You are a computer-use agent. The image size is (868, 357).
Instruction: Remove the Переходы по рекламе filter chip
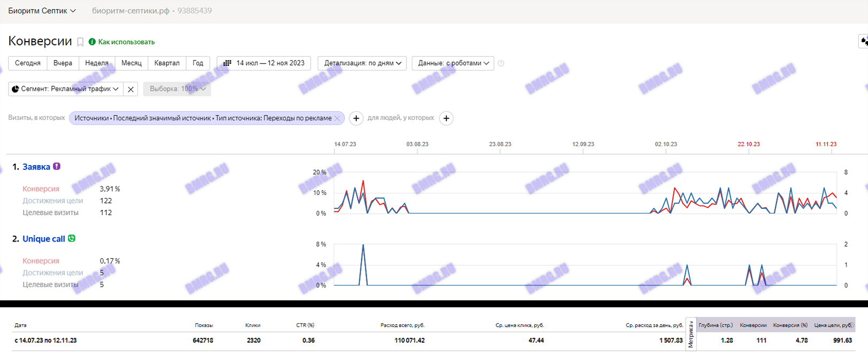coord(337,118)
